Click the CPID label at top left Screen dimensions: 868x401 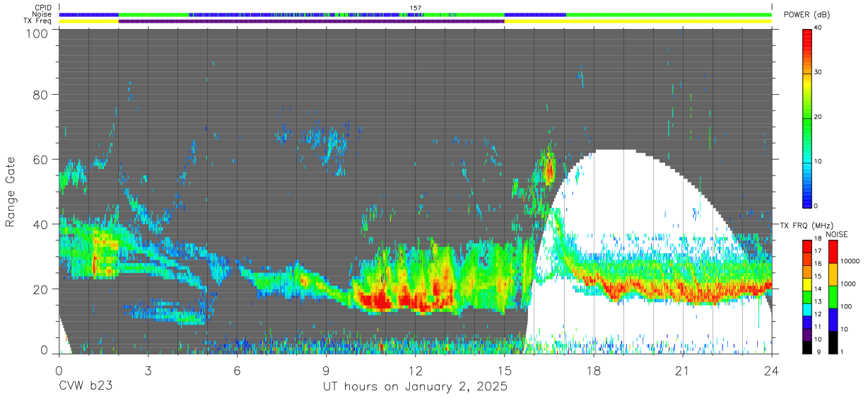click(x=43, y=8)
